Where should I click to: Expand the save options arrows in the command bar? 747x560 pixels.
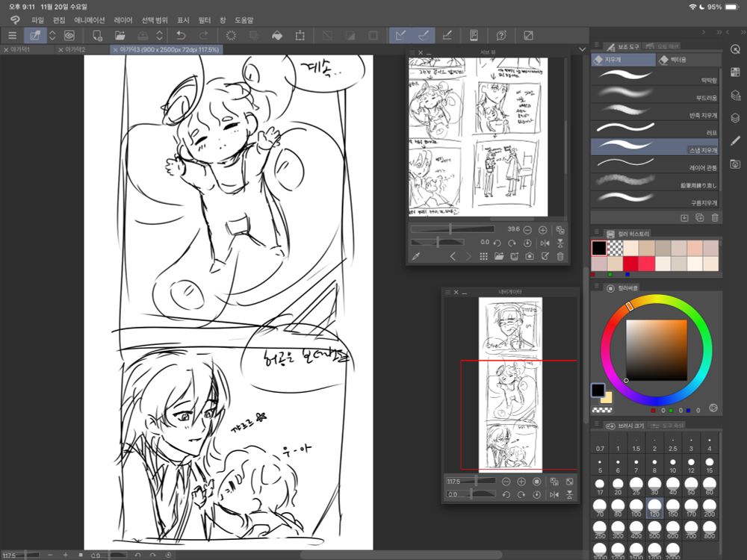pyautogui.click(x=160, y=36)
